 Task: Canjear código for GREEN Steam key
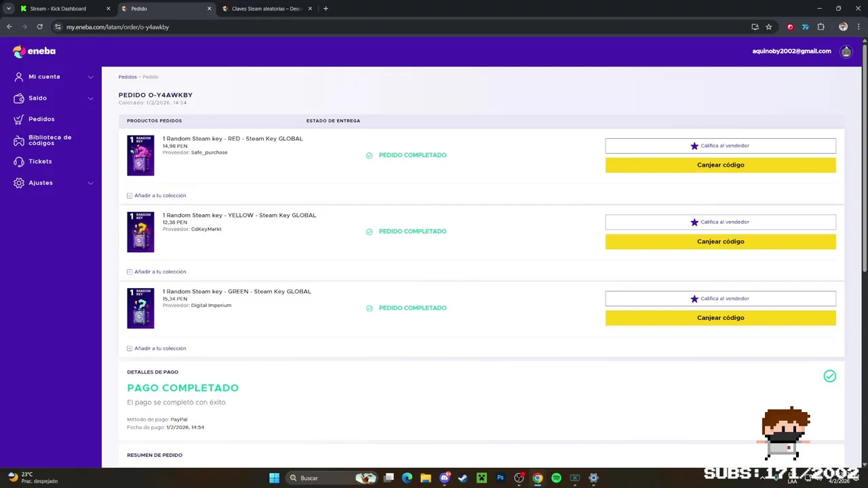[x=720, y=318]
